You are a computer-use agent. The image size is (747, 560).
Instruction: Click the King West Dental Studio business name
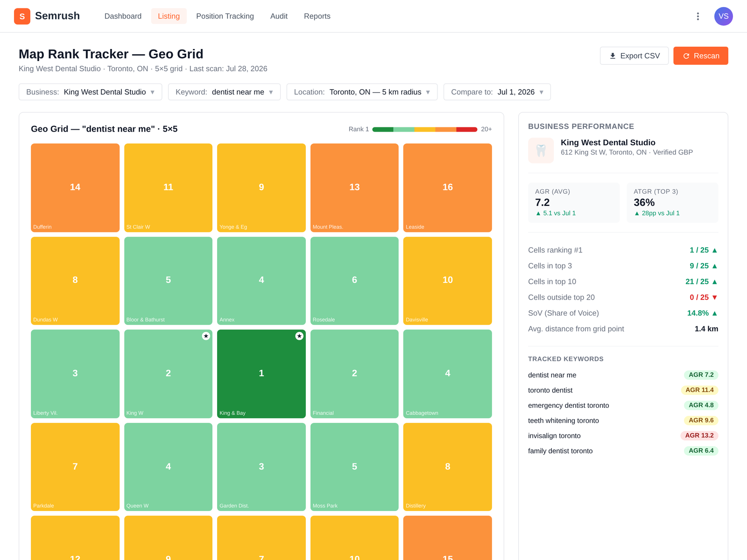pyautogui.click(x=608, y=142)
